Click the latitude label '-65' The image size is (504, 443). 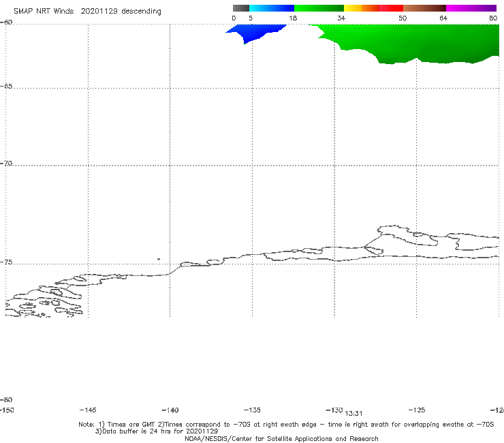(6, 87)
